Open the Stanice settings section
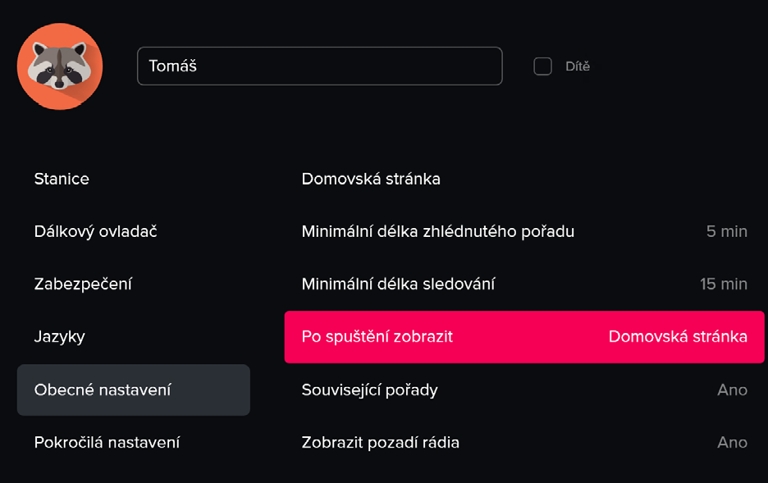The image size is (768, 483). click(x=62, y=179)
